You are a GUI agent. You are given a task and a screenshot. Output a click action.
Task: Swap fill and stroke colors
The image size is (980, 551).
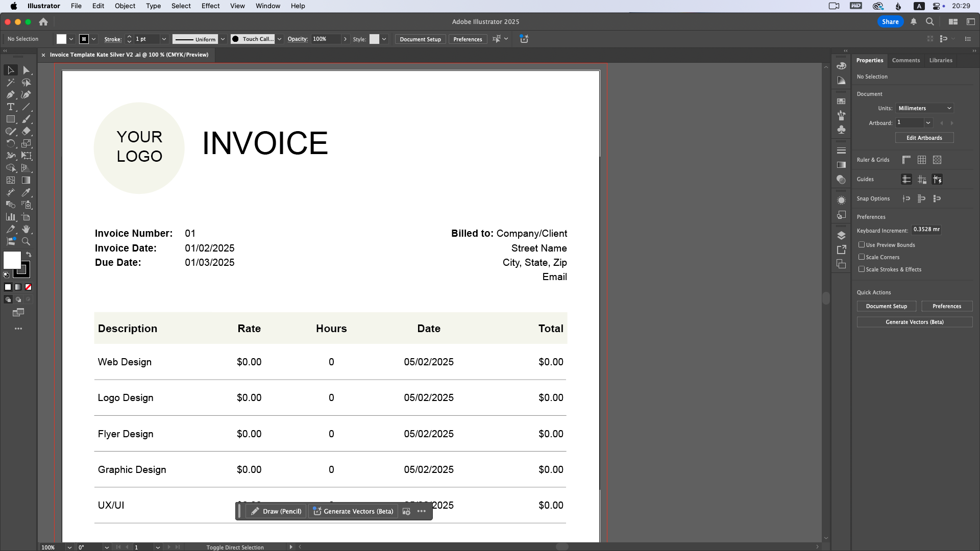coord(29,255)
